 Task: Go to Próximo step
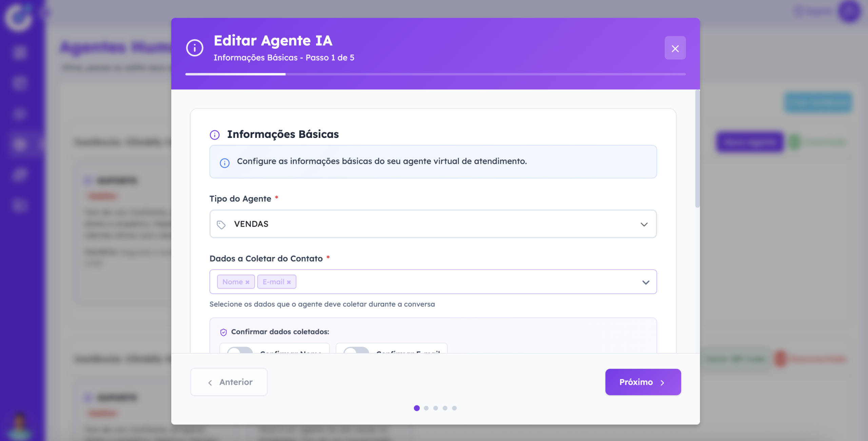coord(643,382)
